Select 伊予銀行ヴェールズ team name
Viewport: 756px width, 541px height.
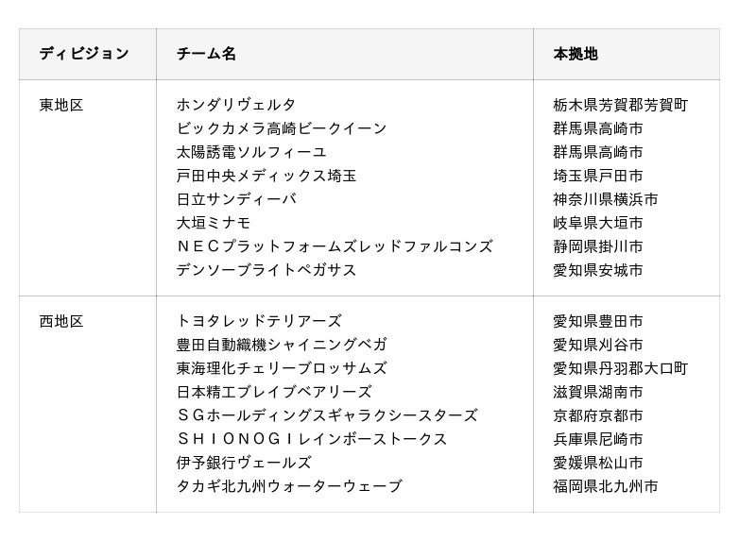coord(244,463)
